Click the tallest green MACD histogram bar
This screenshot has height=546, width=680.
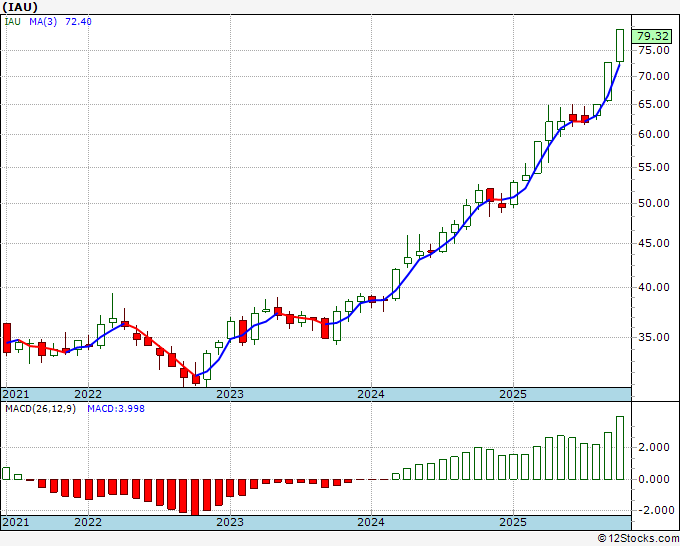pos(620,448)
